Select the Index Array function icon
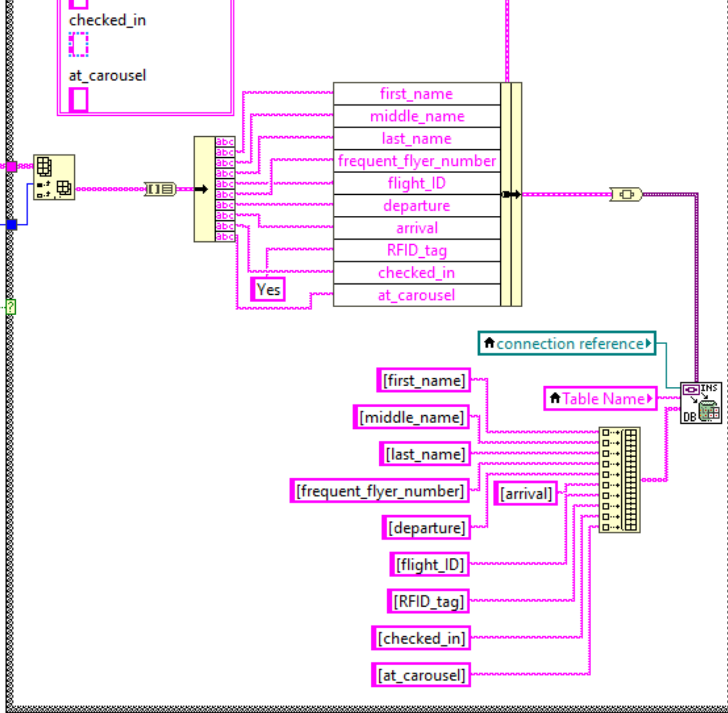 54,177
